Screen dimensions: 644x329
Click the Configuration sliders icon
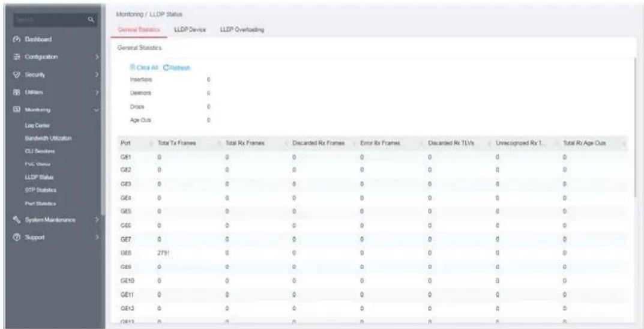click(x=17, y=57)
